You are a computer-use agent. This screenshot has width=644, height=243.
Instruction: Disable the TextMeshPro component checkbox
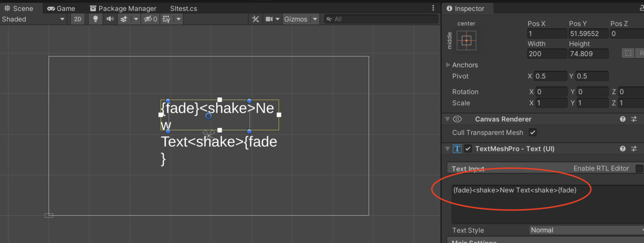pyautogui.click(x=467, y=148)
